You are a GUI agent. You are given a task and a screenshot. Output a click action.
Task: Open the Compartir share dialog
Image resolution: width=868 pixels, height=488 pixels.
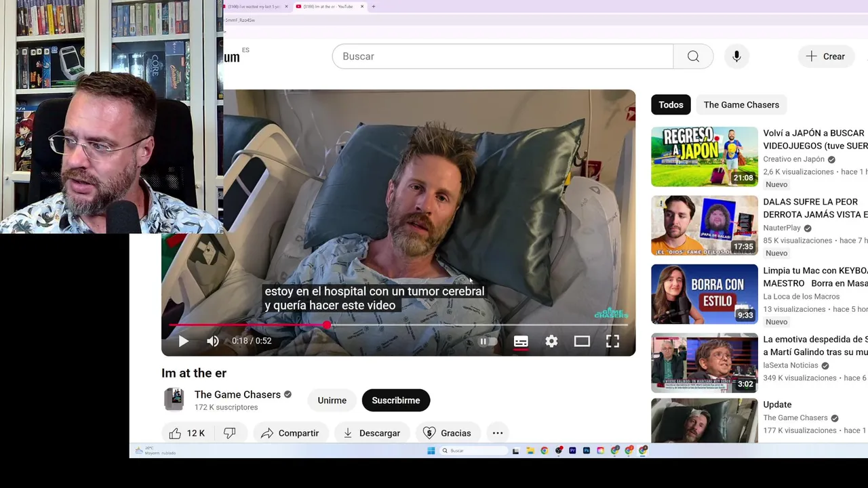pos(290,433)
